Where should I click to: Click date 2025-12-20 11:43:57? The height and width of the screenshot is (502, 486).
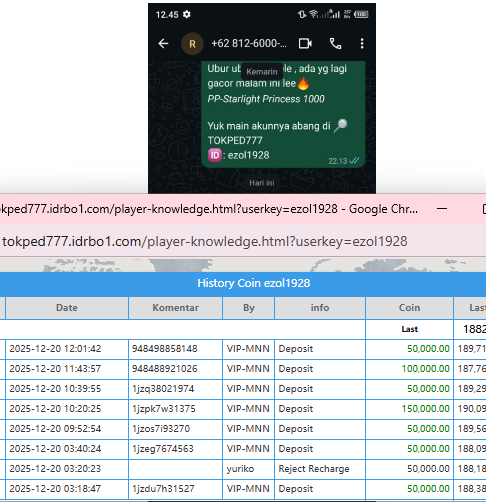tap(55, 369)
